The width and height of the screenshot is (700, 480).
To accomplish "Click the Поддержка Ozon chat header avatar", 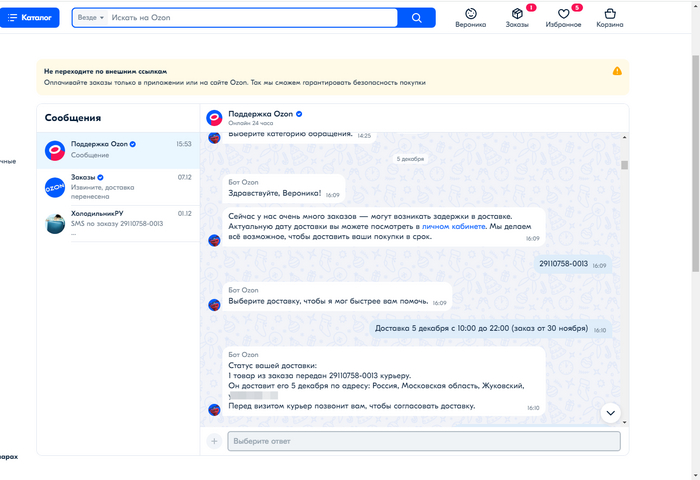I will pos(214,118).
